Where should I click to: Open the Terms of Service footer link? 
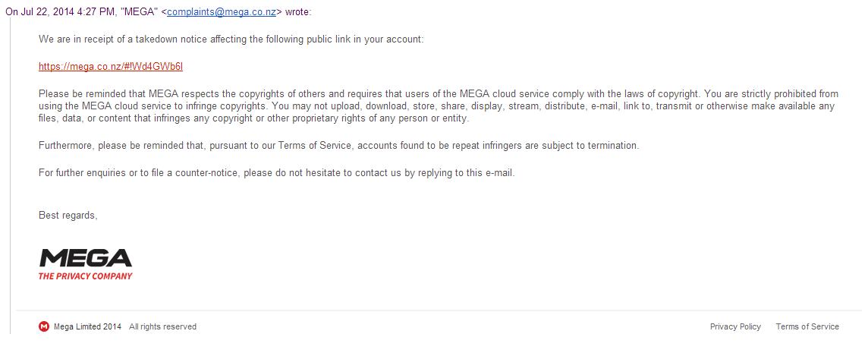tap(807, 326)
